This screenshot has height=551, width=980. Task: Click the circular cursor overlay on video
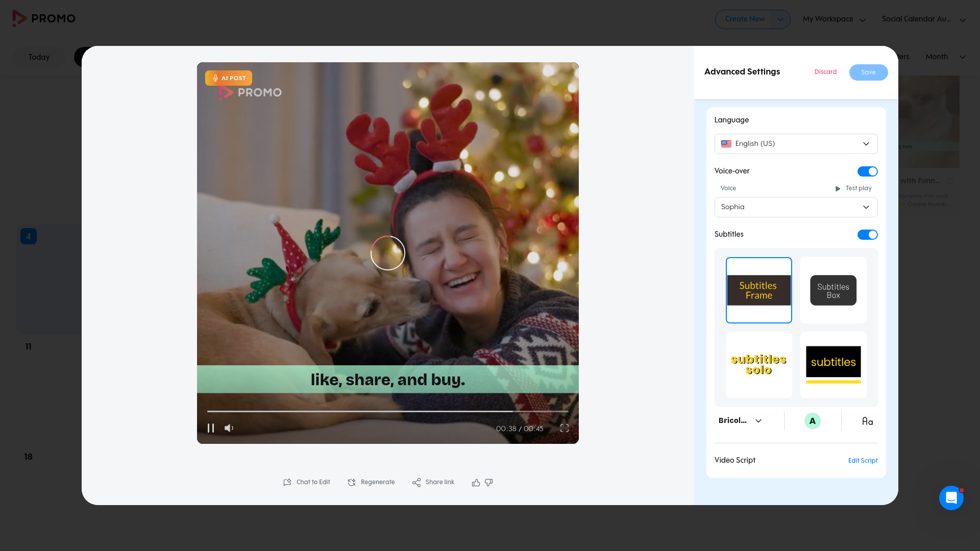[388, 253]
